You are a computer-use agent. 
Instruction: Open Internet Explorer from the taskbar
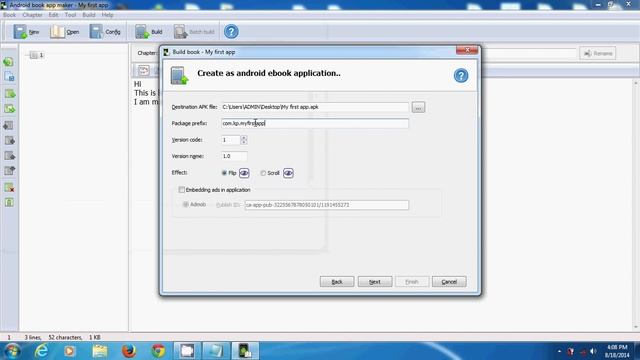click(41, 351)
